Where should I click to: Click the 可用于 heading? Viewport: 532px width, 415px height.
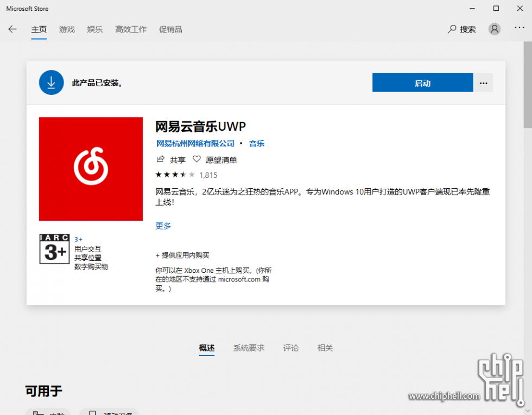[x=44, y=391]
